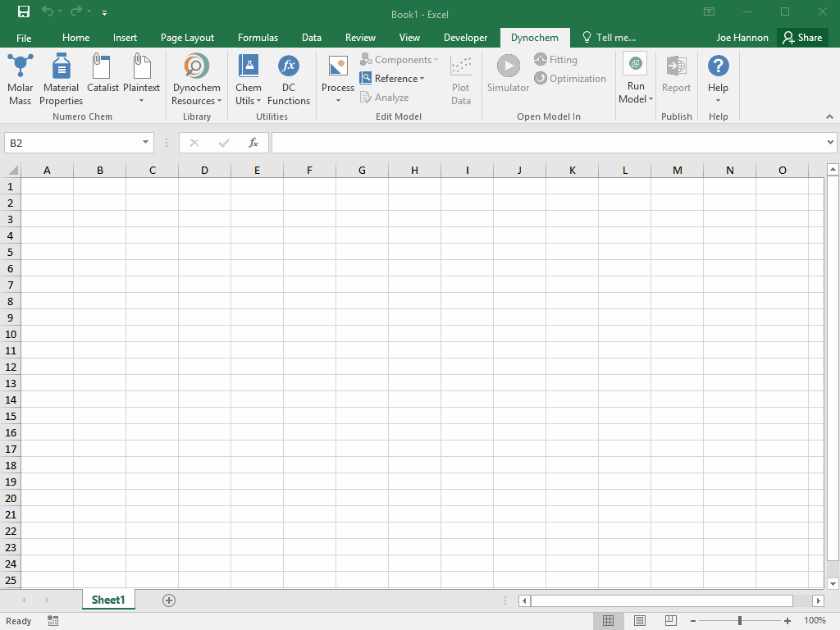The width and height of the screenshot is (840, 630).
Task: Open the Components dropdown
Action: pos(399,59)
